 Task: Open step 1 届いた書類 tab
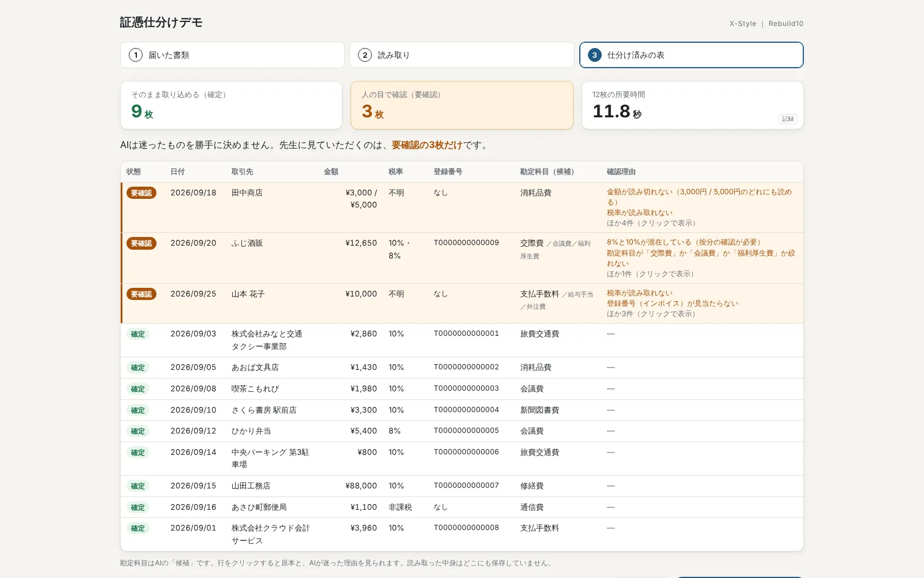tap(232, 55)
